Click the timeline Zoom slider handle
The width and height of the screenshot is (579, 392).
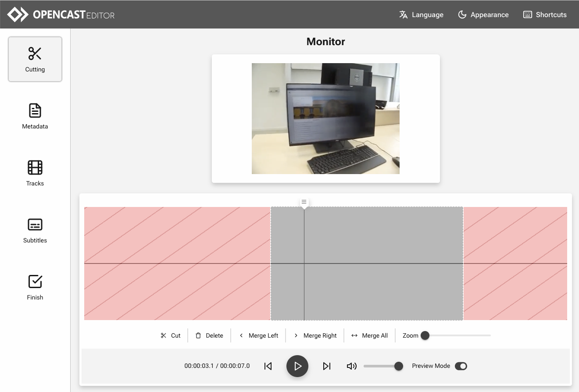(x=425, y=335)
